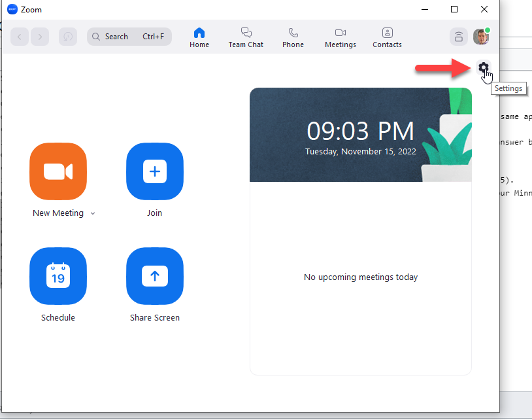
Task: Click the clock banner showing 09:03 PM
Action: point(360,135)
